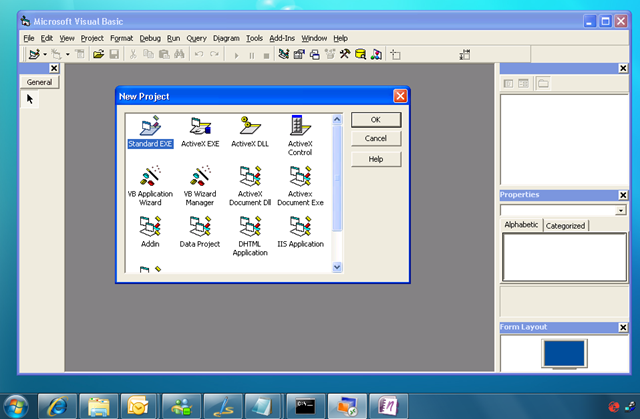
Task: Select the Pointer tool in toolbox
Action: tap(30, 99)
